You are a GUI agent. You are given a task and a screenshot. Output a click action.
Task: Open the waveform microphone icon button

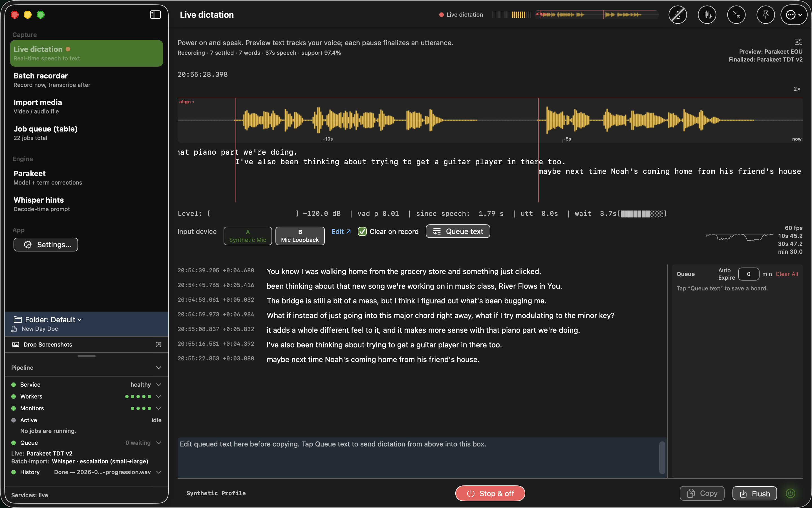click(x=707, y=14)
